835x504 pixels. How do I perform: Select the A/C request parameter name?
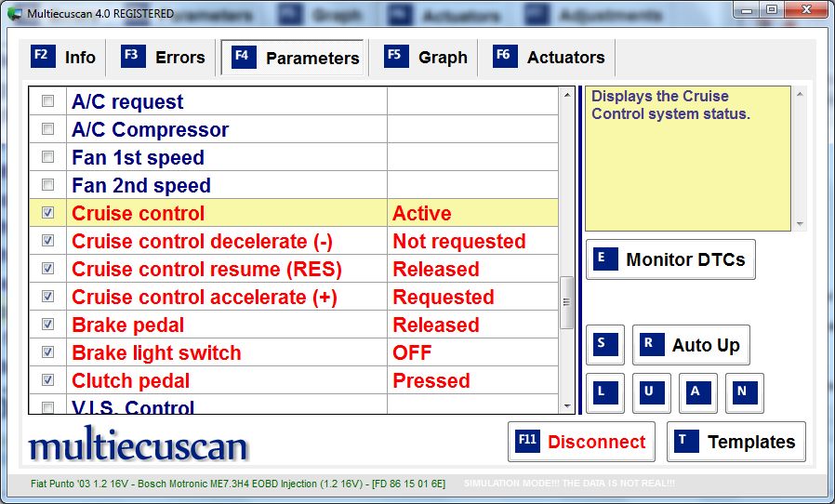[x=127, y=101]
